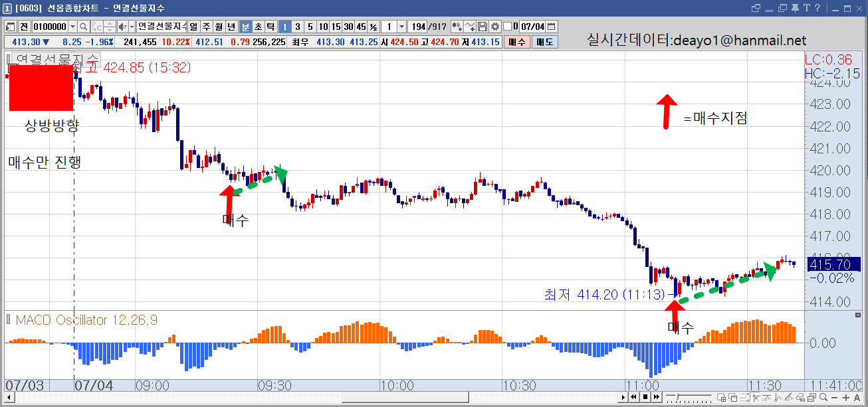This screenshot has width=868, height=407.
Task: Zoom in chart with the plus icon
Action: click(845, 397)
